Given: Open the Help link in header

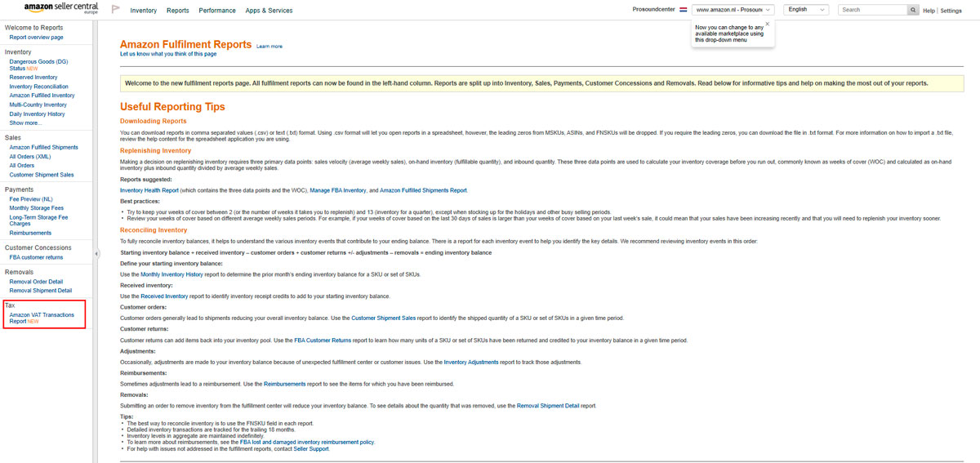Looking at the screenshot, I should pos(929,11).
